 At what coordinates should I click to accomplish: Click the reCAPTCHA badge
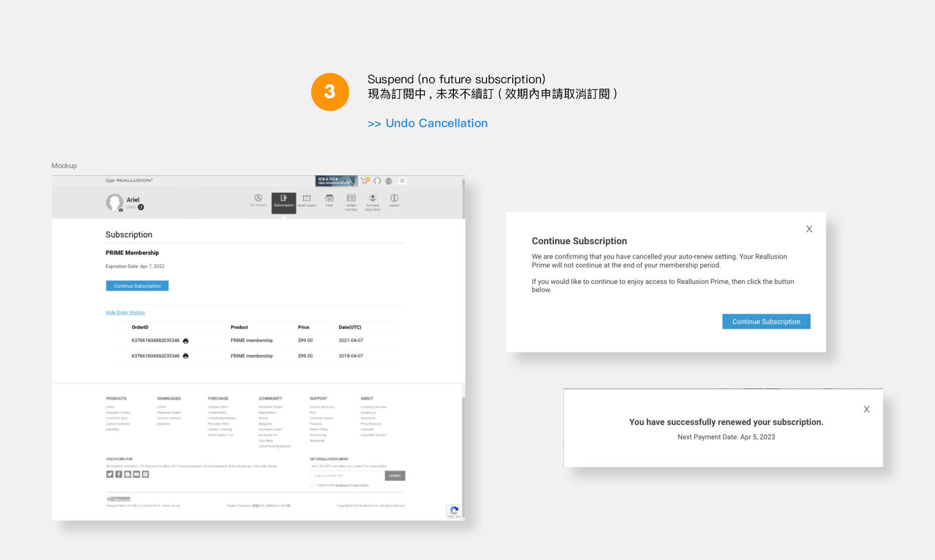click(454, 511)
